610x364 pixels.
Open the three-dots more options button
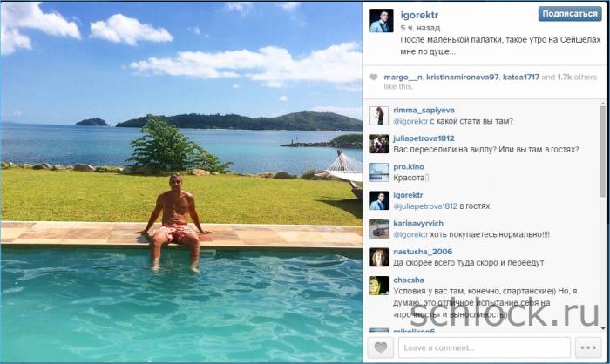[588, 347]
